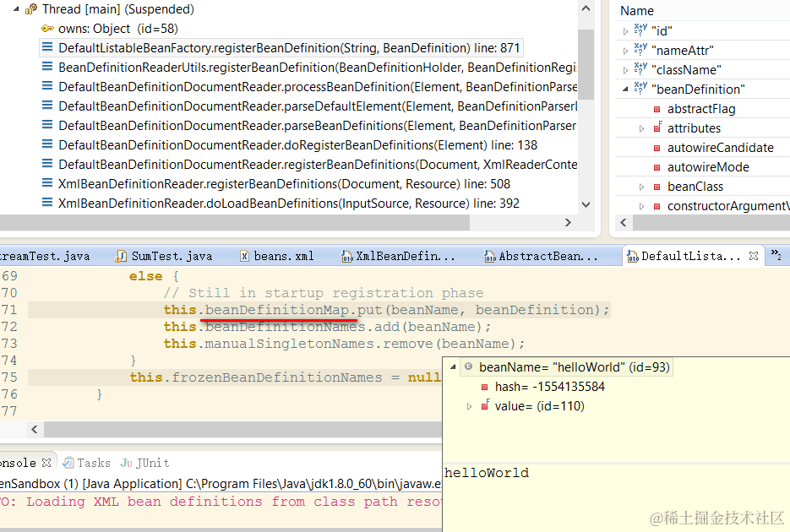Click watch expression icon beside "beanDefinition"
The image size is (790, 532).
click(640, 88)
